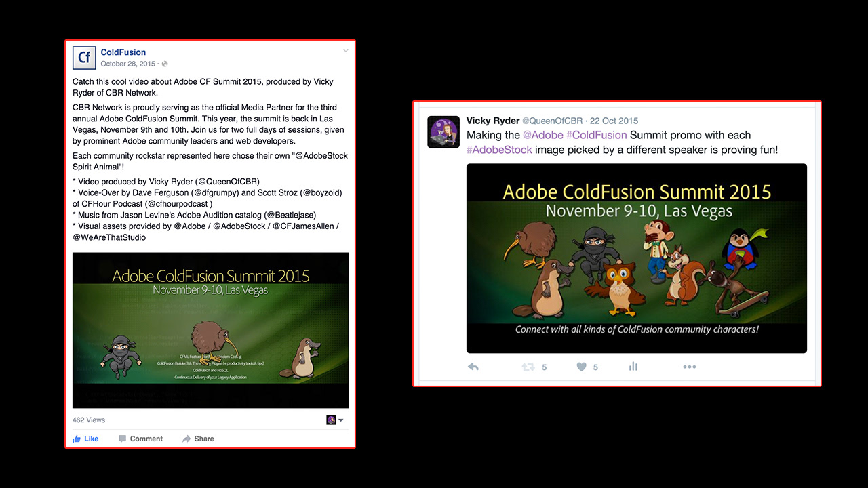The width and height of the screenshot is (868, 488).
Task: Click the globe privacy icon on Facebook post
Action: pos(165,64)
